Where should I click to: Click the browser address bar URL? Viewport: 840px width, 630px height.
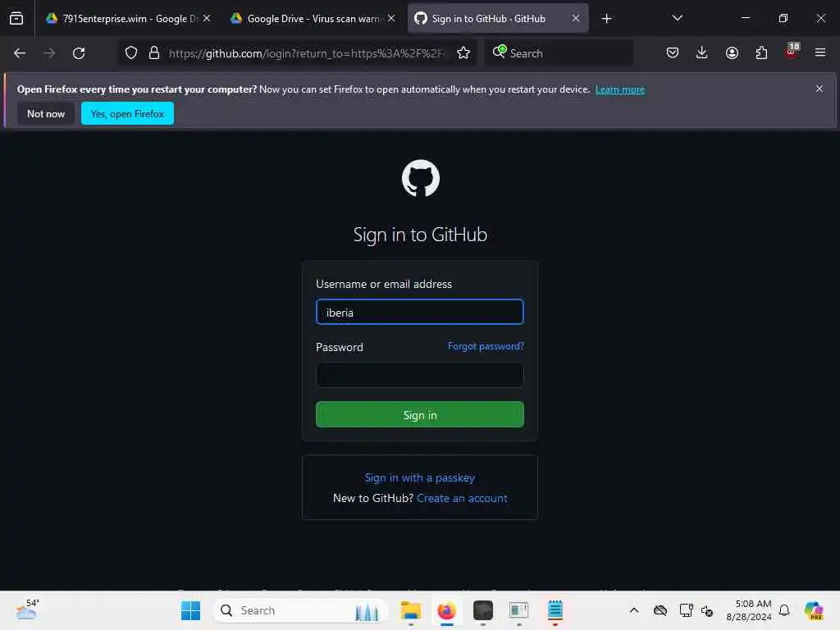click(x=308, y=53)
